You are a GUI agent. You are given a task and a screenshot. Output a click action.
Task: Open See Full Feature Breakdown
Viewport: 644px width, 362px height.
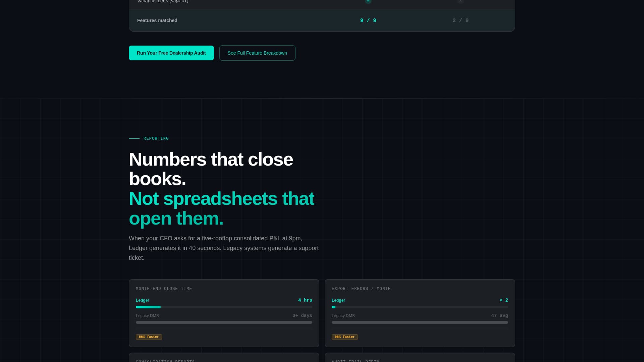click(x=257, y=53)
